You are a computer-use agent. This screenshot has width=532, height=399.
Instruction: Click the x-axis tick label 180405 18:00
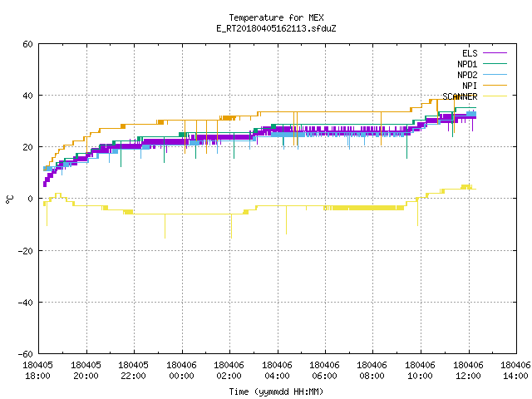[x=38, y=371]
